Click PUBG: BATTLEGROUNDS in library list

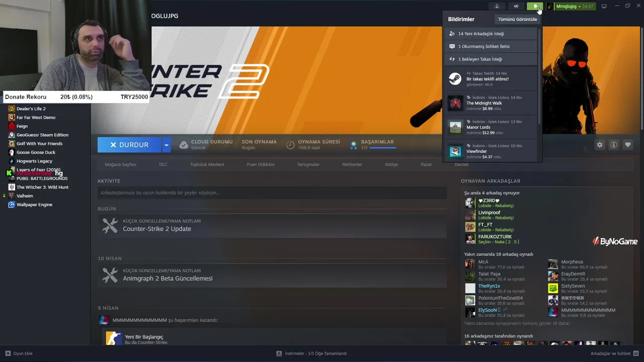[x=42, y=178]
